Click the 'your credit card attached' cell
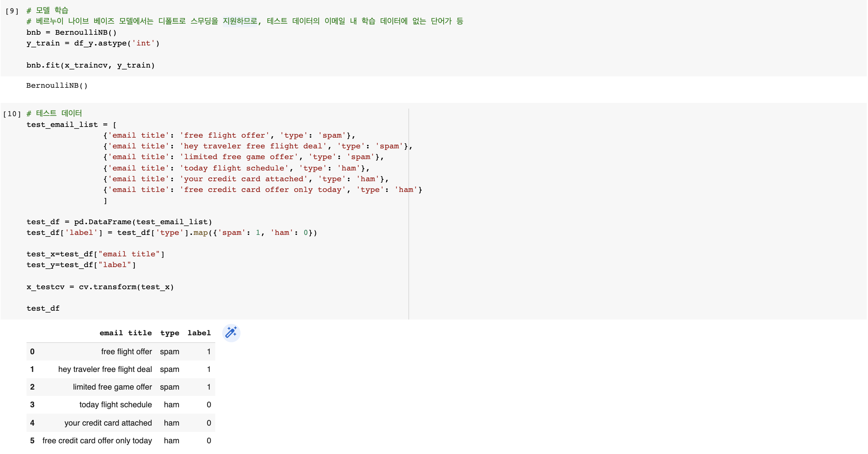The width and height of the screenshot is (868, 454). click(108, 422)
